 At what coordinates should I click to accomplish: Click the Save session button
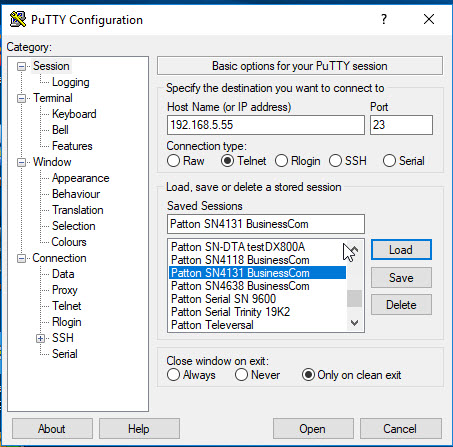point(401,278)
